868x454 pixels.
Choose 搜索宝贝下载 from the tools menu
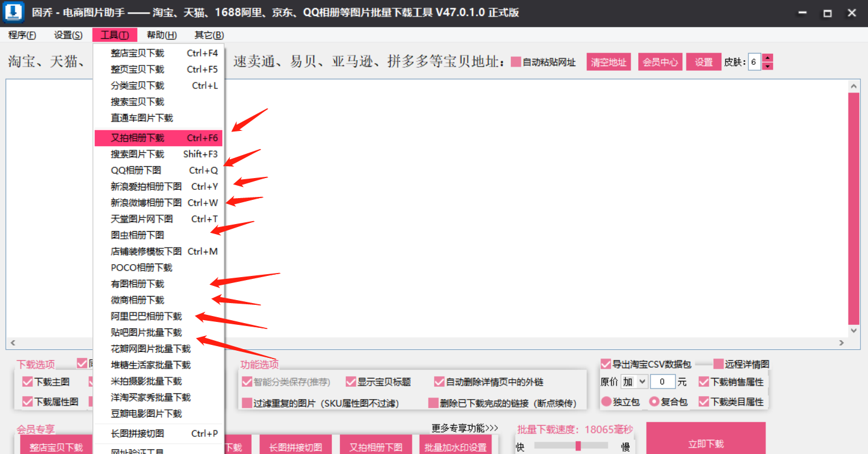tap(158, 101)
